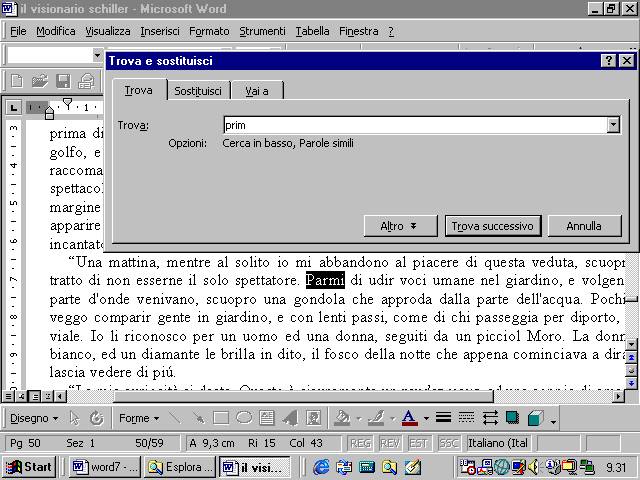Screen dimensions: 640x480
Task: Click the Arrow Style icon
Action: click(490, 418)
